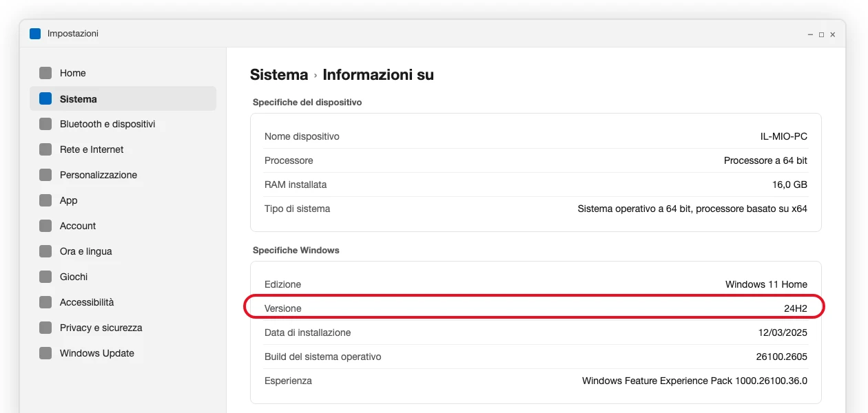The width and height of the screenshot is (868, 413).
Task: Click the Giochi sidebar icon
Action: (x=45, y=277)
